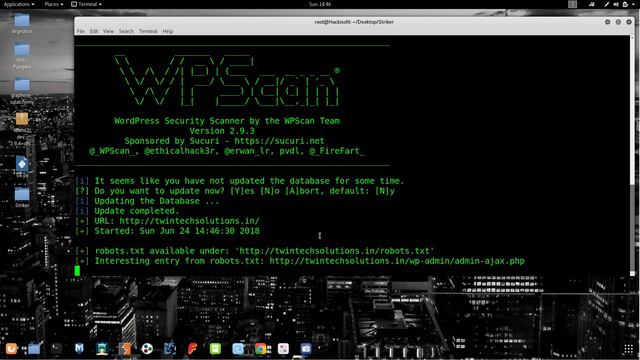
Task: Open the Terminal dock icon
Action: (57, 349)
